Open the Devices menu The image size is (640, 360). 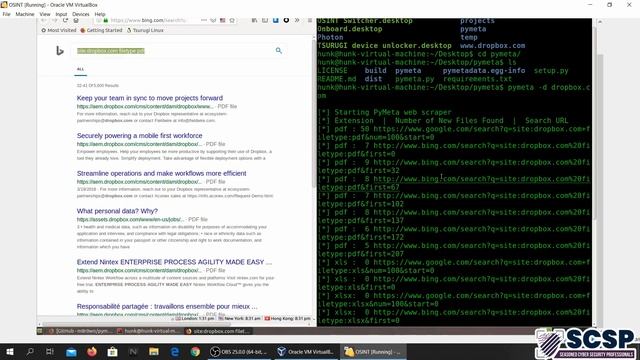pyautogui.click(x=81, y=14)
